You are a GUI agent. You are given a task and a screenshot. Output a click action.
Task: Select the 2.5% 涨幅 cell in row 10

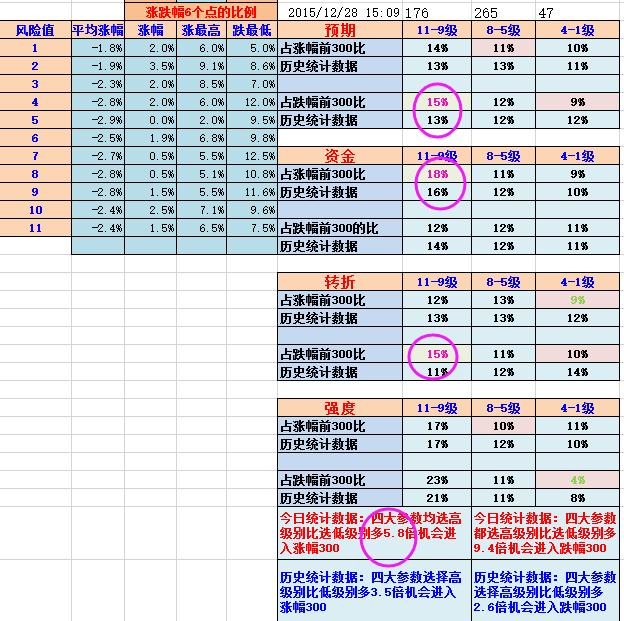pos(150,210)
